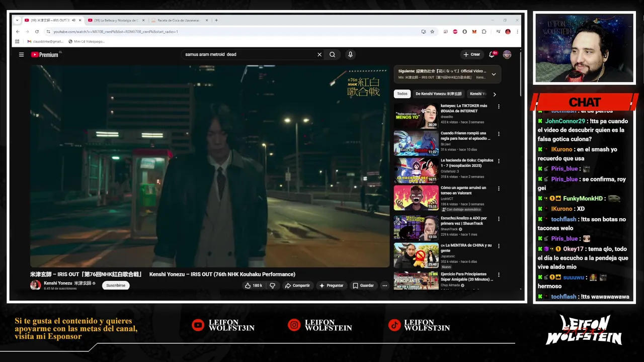Viewport: 644px width, 362px height.
Task: Click chat username 'FunkyMonkHD'
Action: pos(583,199)
